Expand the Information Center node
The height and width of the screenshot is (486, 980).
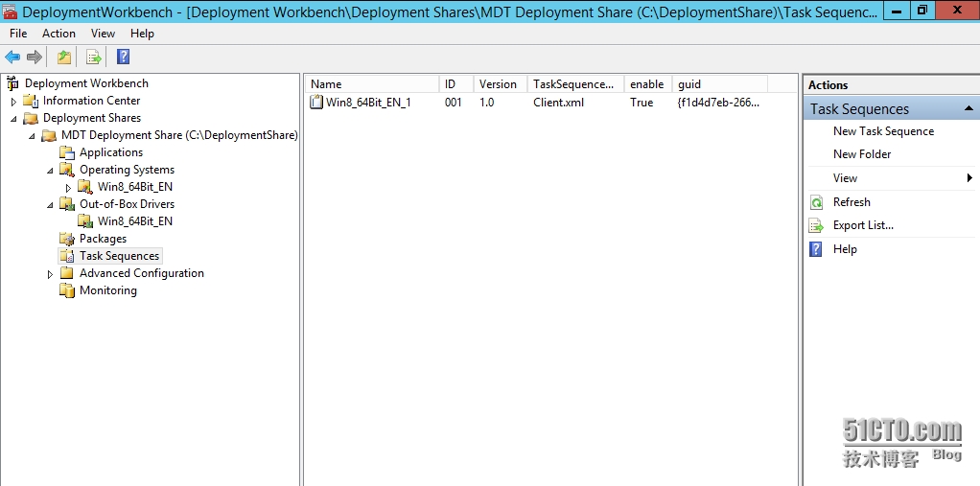click(13, 102)
